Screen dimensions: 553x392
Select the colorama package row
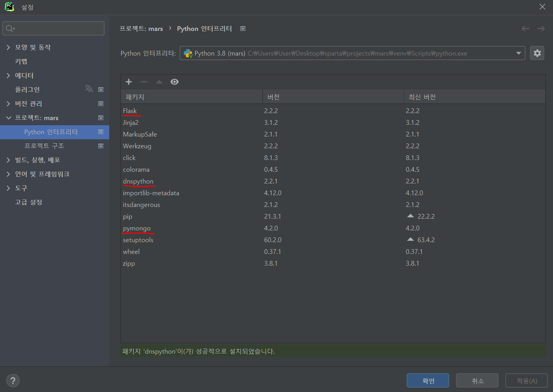333,169
